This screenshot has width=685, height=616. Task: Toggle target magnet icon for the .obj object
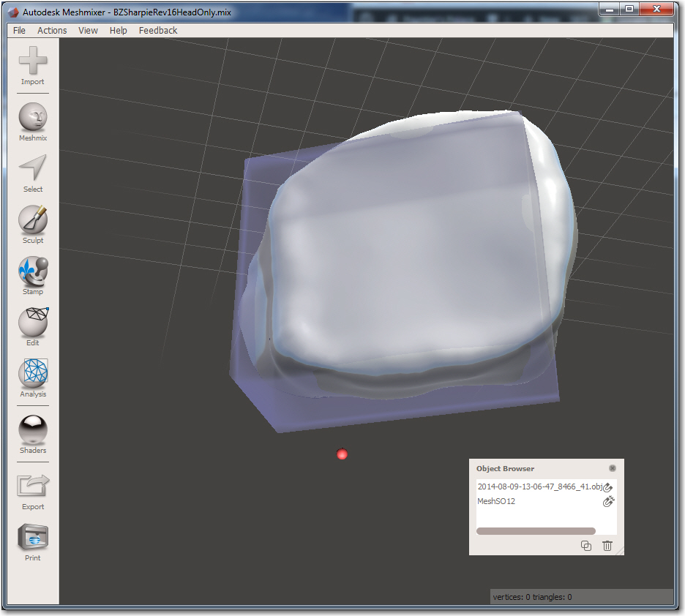608,487
